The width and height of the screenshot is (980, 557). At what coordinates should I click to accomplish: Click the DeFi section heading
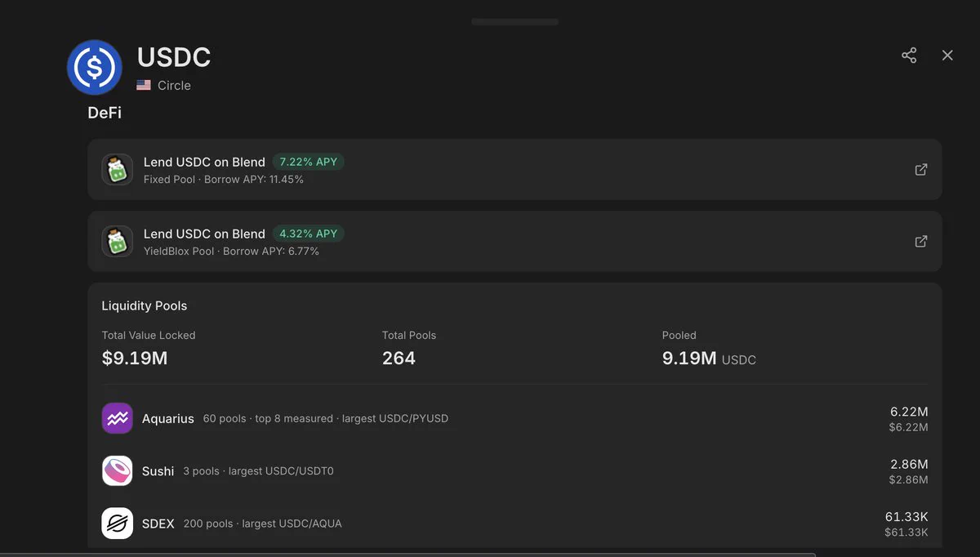click(x=105, y=113)
